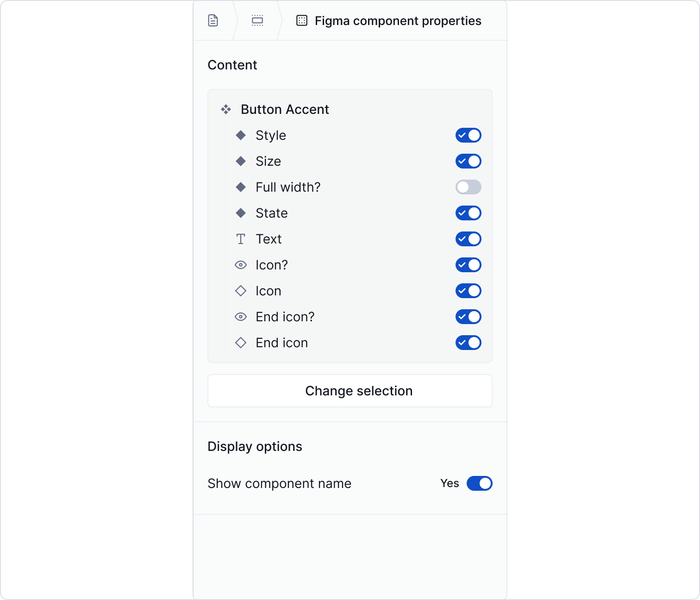
Task: Click the eye icon next to End icon?
Action: pos(241,317)
